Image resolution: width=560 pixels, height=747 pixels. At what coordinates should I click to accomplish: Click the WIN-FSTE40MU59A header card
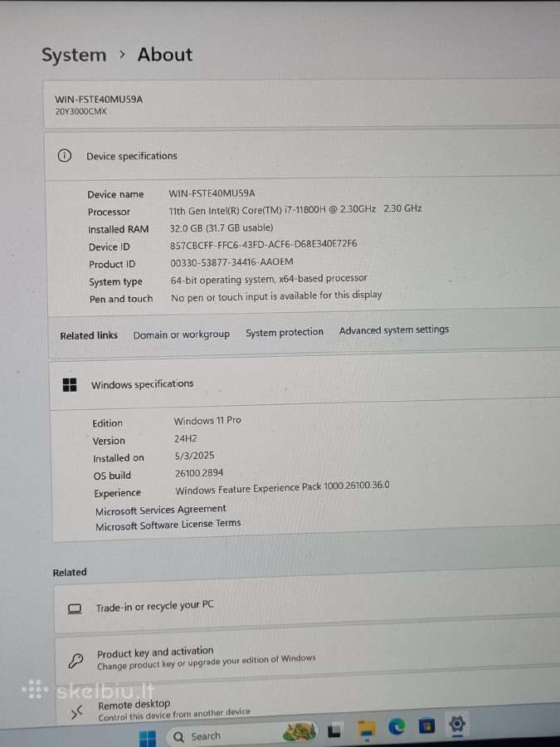[x=301, y=104]
